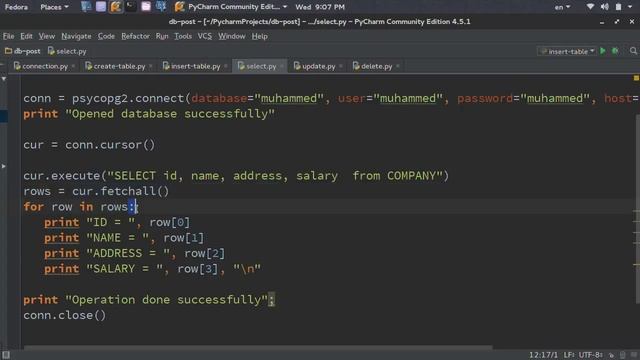Click select.py in the navigation breadcrumb
Screen dimensions: 640x360
(x=71, y=51)
